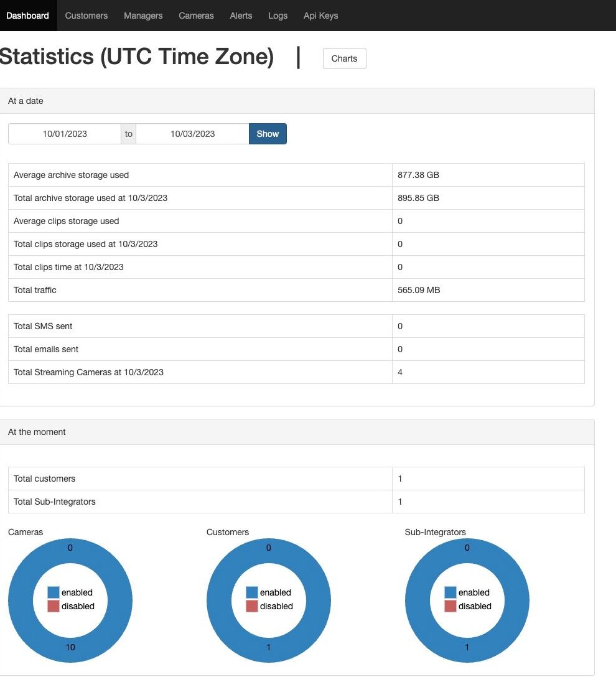Open the Managers section
616x687 pixels.
pyautogui.click(x=143, y=16)
